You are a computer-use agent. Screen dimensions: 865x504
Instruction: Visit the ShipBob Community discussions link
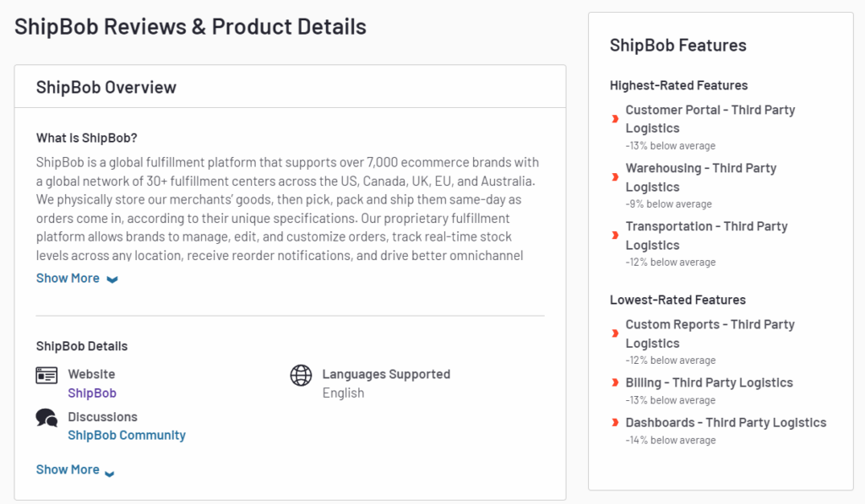click(x=126, y=435)
